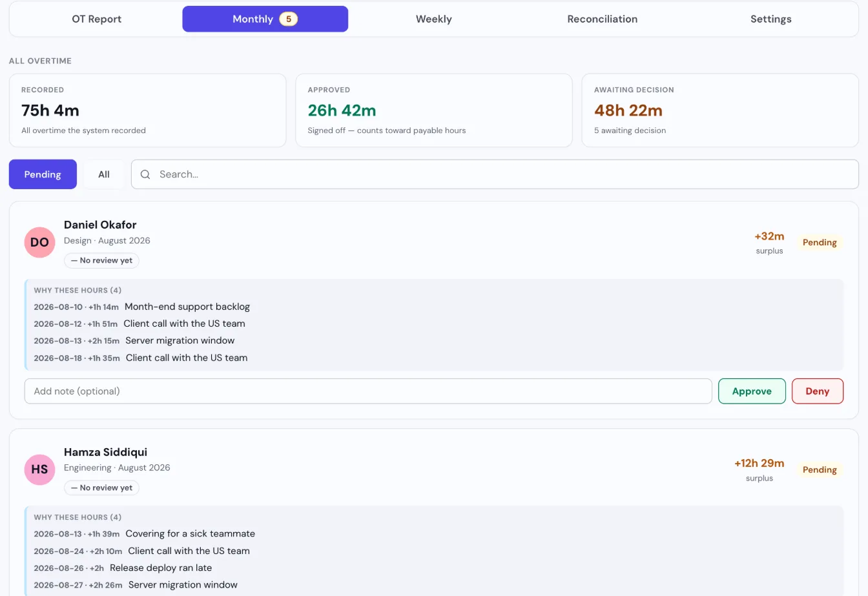Screen dimensions: 868x596
Task: Click the +12h 29m surplus value
Action: [759, 464]
